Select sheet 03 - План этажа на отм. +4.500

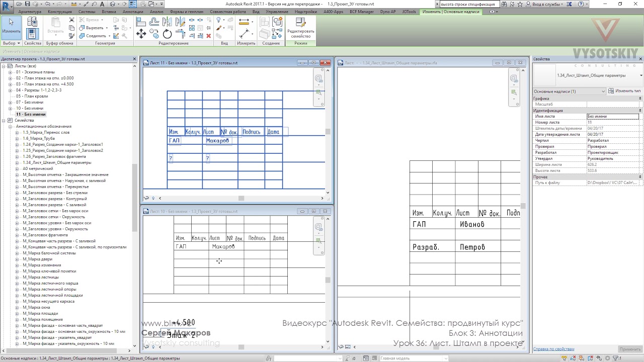pyautogui.click(x=45, y=84)
